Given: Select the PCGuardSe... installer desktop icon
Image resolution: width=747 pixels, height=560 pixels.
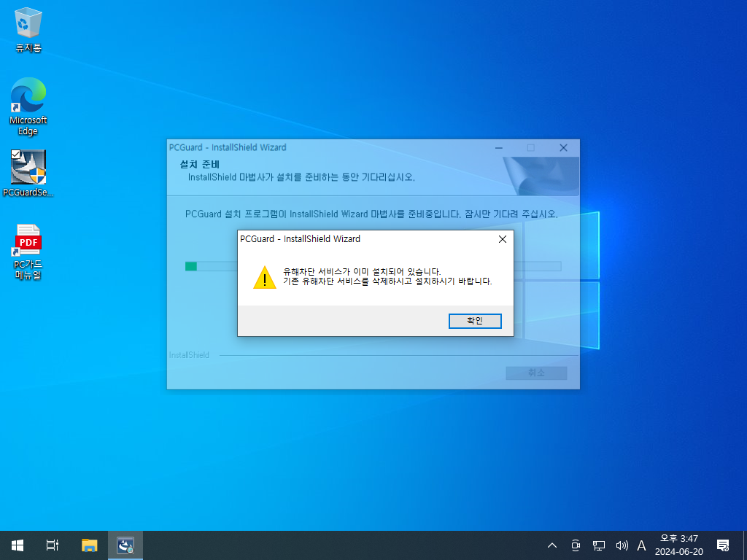Looking at the screenshot, I should (x=28, y=174).
